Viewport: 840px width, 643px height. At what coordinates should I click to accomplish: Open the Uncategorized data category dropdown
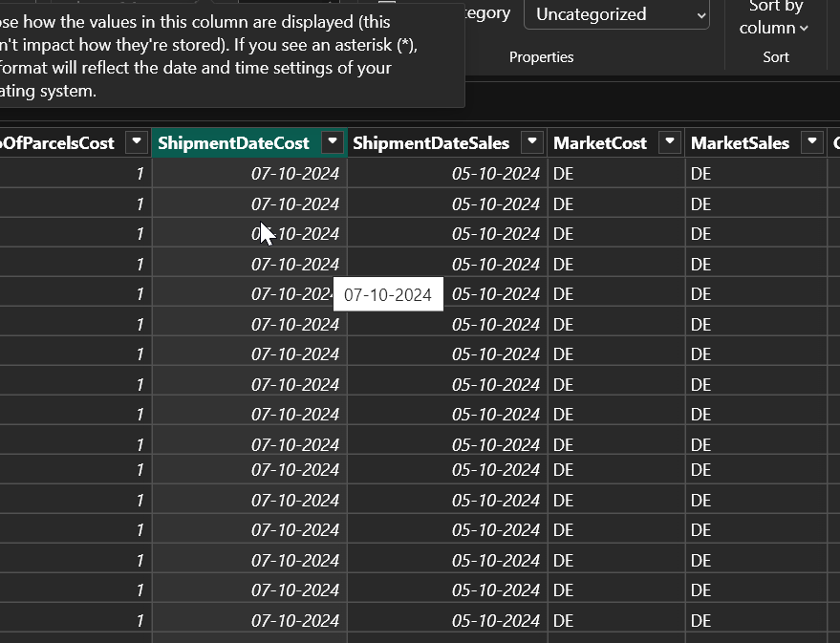click(x=616, y=14)
